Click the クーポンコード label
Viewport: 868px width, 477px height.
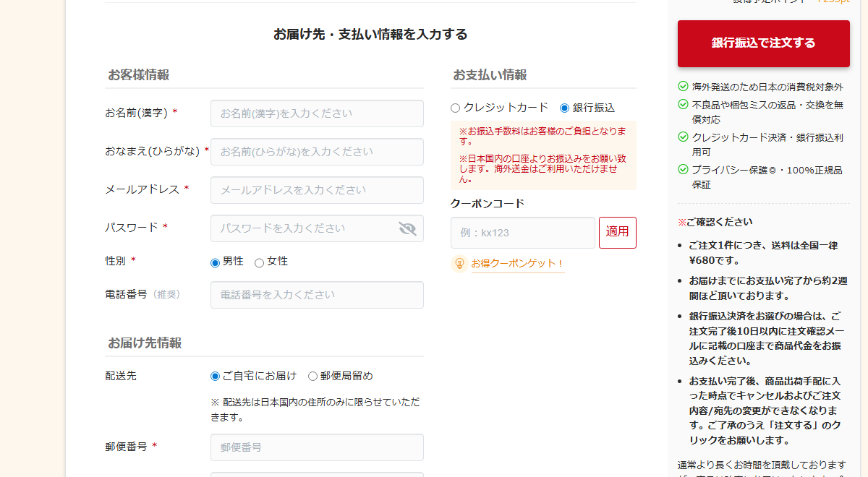click(x=488, y=204)
